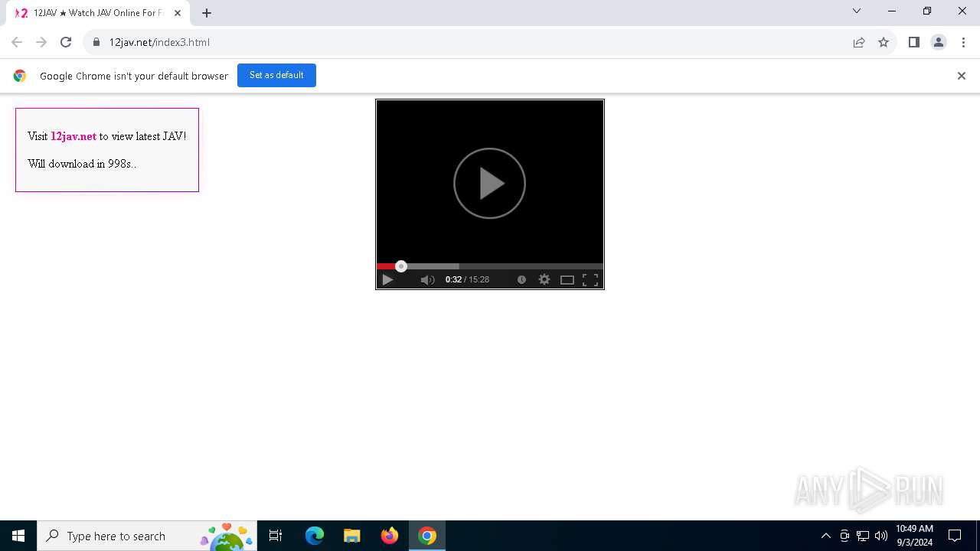This screenshot has width=980, height=551.
Task: Open File Explorer from the taskbar
Action: tap(352, 536)
